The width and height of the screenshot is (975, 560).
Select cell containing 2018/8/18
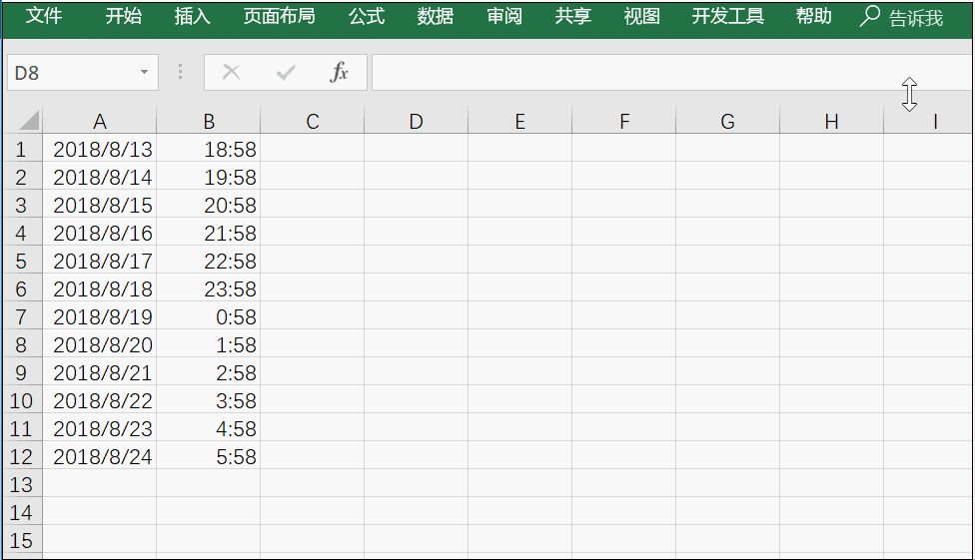(x=100, y=288)
